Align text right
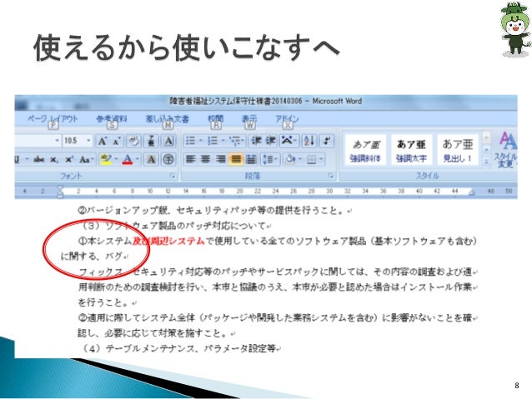The image size is (532, 399). pyautogui.click(x=221, y=159)
